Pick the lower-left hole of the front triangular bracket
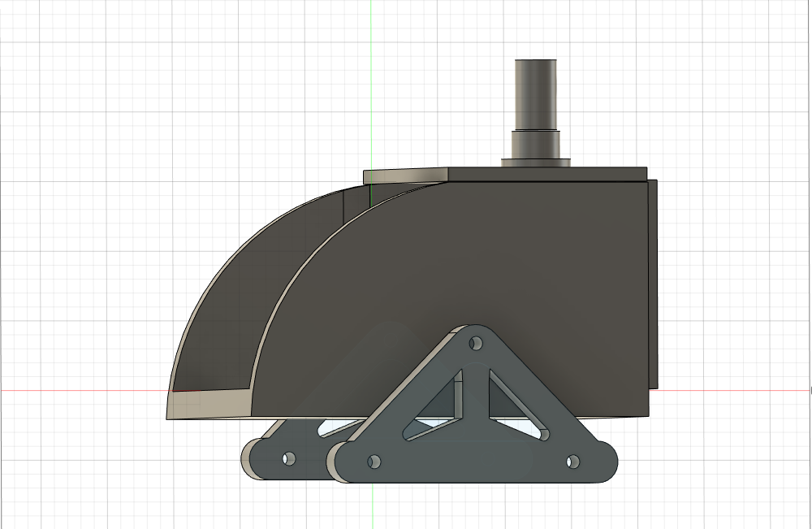This screenshot has width=812, height=529. (374, 462)
